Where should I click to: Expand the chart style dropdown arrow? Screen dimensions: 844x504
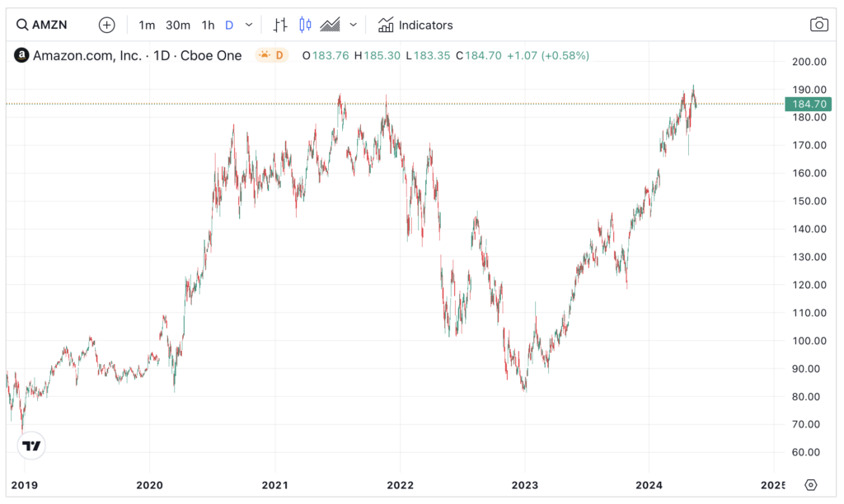point(353,25)
